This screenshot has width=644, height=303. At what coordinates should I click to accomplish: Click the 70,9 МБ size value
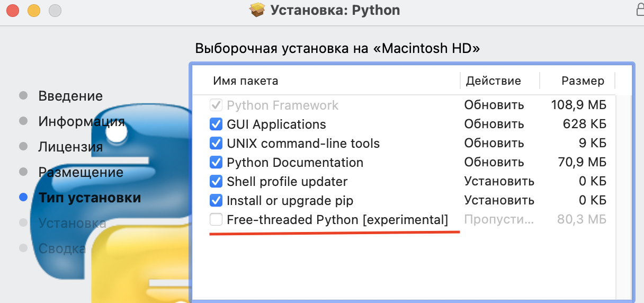[582, 163]
